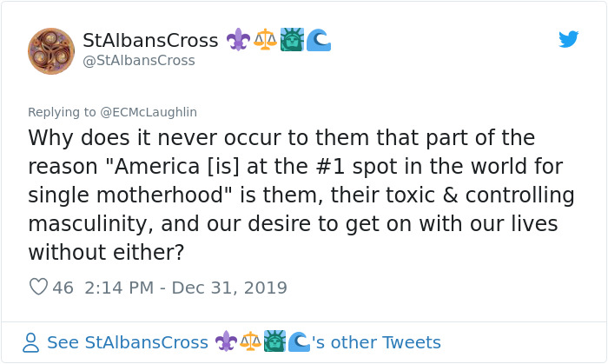This screenshot has height=364, width=608.
Task: Click the 46 likes count
Action: click(63, 288)
